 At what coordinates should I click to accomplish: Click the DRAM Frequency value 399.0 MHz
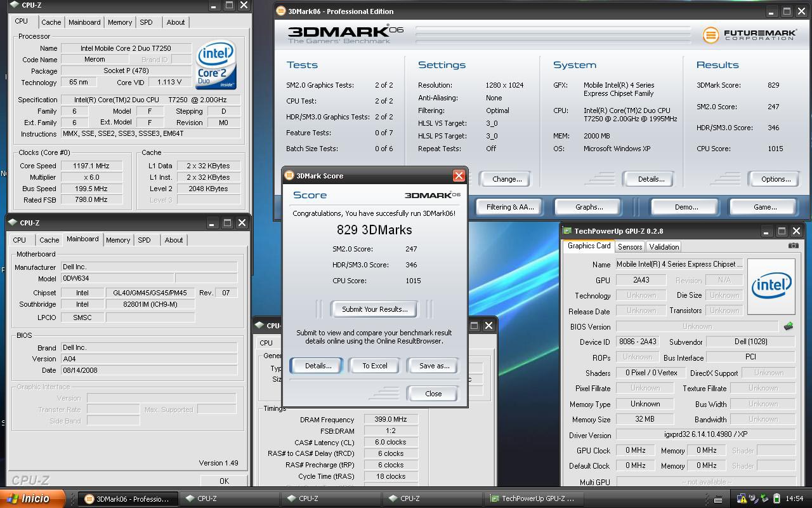(x=391, y=420)
